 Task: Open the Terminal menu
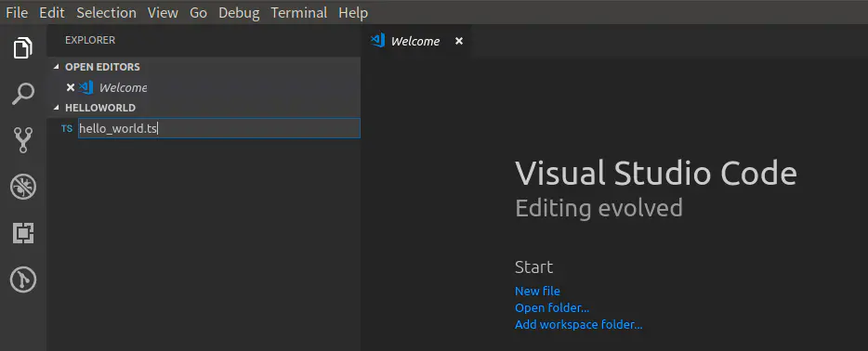tap(299, 12)
